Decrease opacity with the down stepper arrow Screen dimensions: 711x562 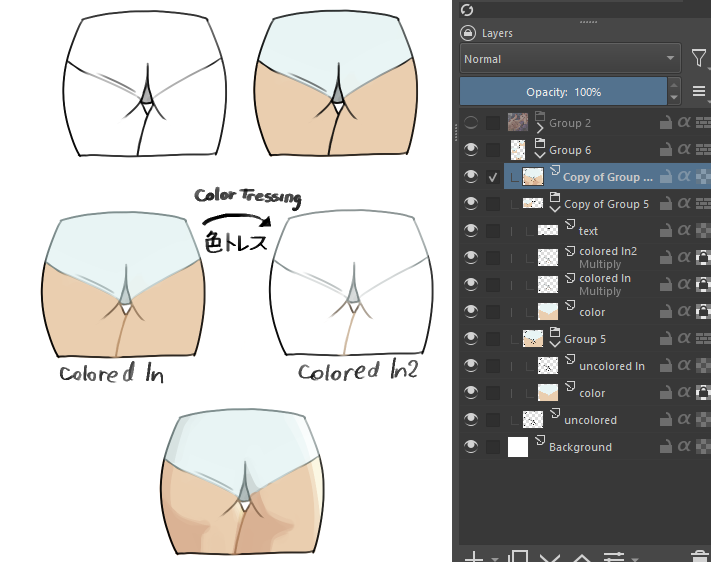click(x=674, y=98)
